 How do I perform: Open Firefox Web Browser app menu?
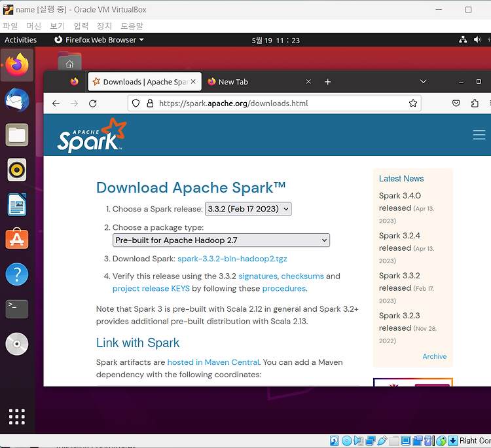tap(99, 40)
